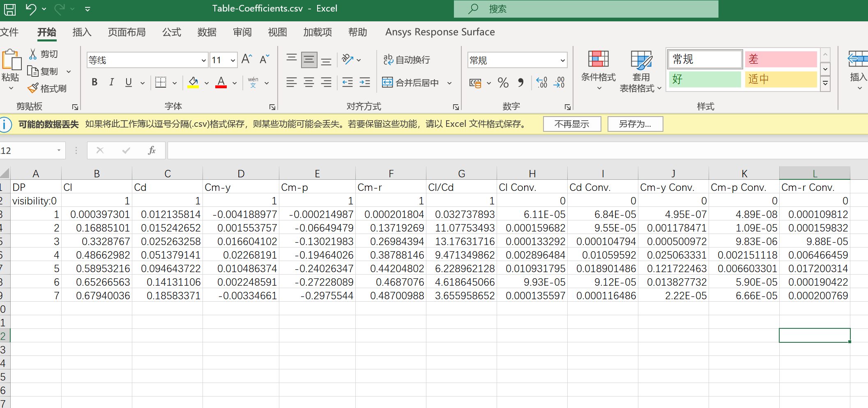Switch to 页面布局 (Page Layout) tab
Image resolution: width=868 pixels, height=408 pixels.
click(x=127, y=32)
